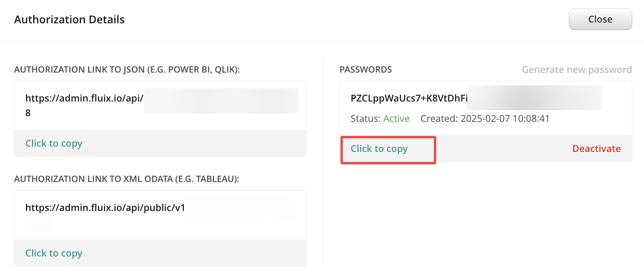The image size is (644, 276).
Task: Click the Authorization Link to JSON heading
Action: 127,70
